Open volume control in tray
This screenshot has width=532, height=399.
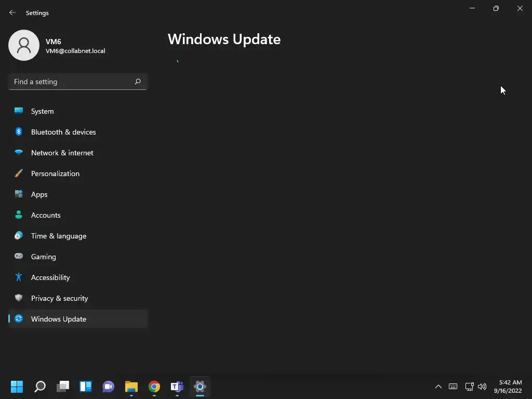[482, 387]
